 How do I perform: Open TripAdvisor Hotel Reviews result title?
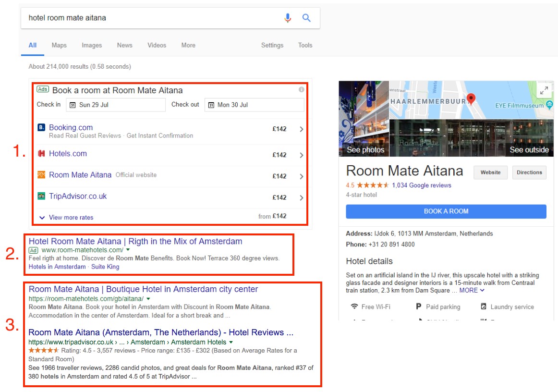[x=161, y=332]
